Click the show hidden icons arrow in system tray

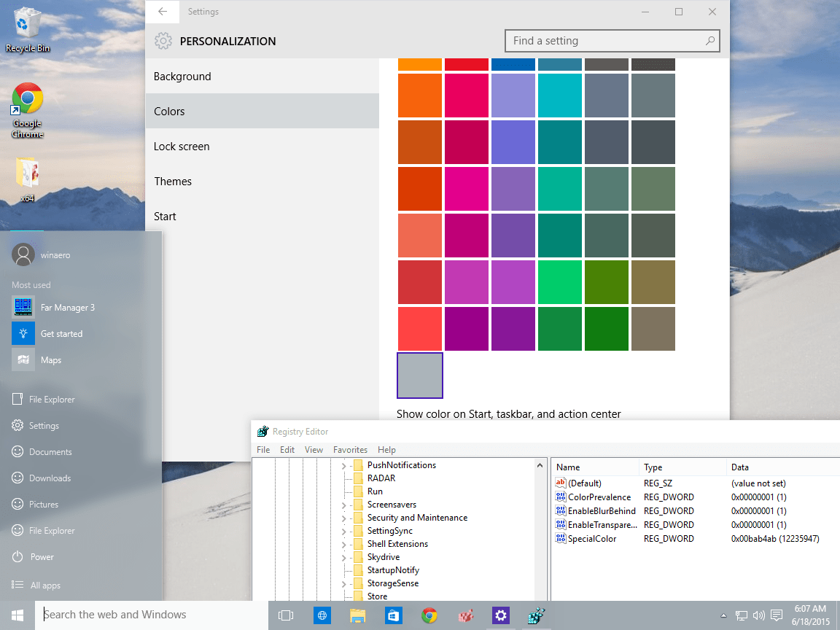point(724,615)
